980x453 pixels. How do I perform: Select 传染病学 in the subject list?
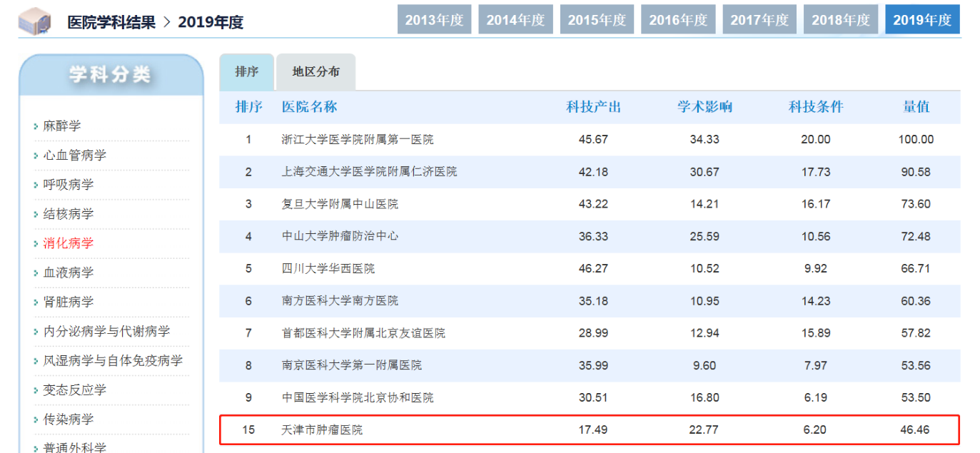point(69,419)
